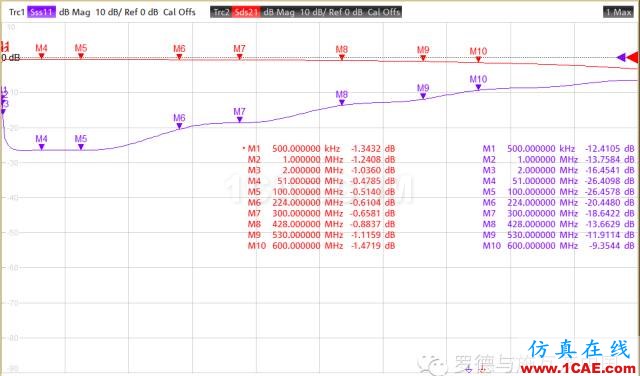Select purple marker row 'M6 224.000000 MHz -20.4480 dB'
640x376 pixels.
(x=558, y=202)
